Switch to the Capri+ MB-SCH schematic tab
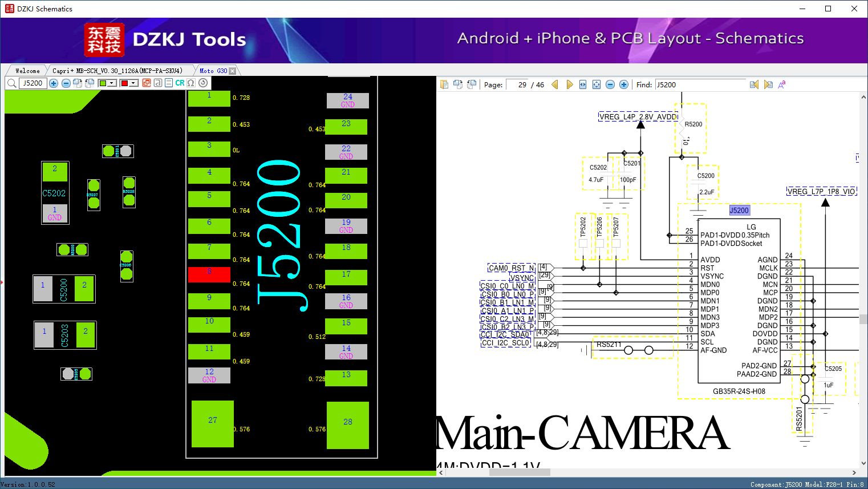Viewport: 868px width, 489px height. [117, 71]
